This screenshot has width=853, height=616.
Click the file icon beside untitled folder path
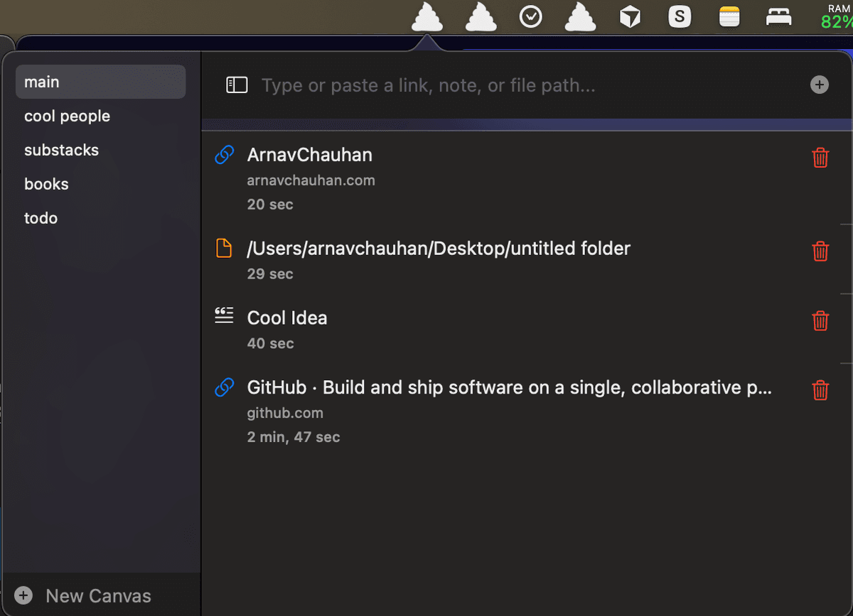point(224,249)
